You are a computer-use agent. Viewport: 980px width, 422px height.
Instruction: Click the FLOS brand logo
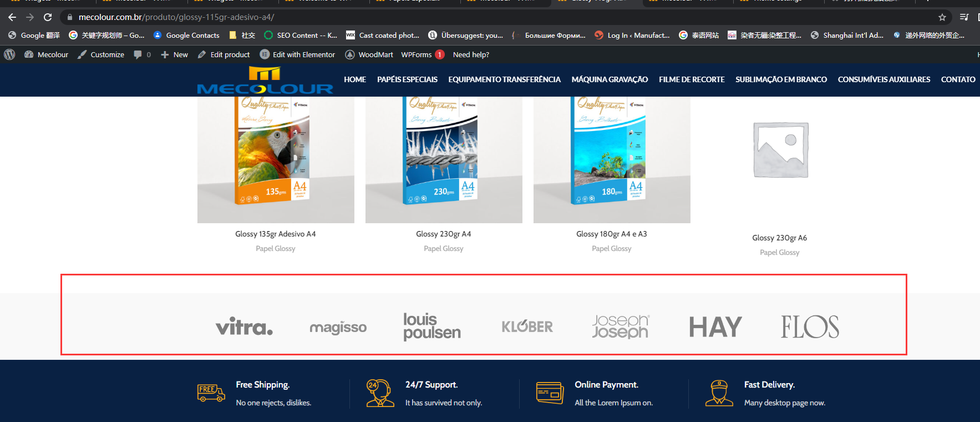(x=810, y=326)
